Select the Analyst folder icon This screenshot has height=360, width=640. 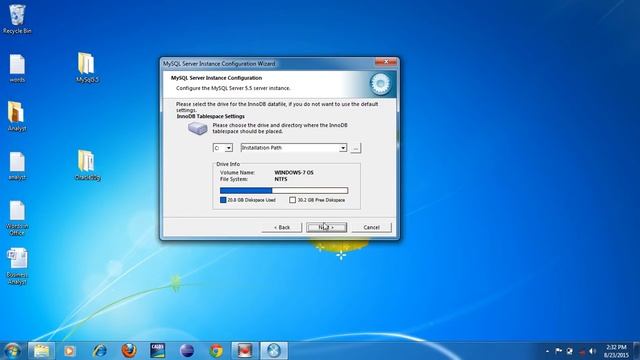click(x=17, y=116)
